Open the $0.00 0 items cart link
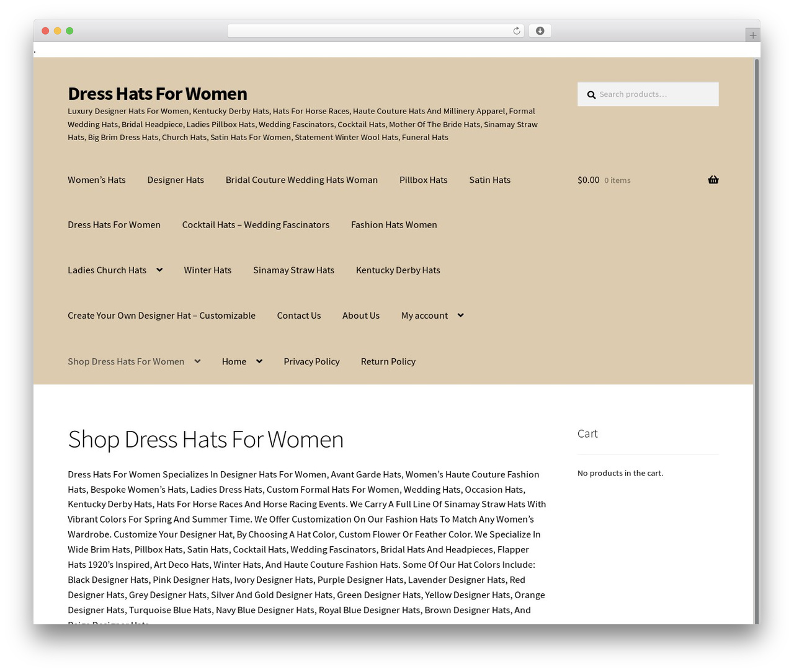The height and width of the screenshot is (672, 794). (648, 180)
